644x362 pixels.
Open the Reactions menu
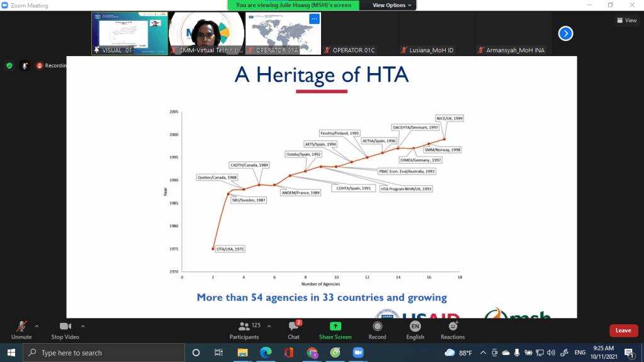453,329
